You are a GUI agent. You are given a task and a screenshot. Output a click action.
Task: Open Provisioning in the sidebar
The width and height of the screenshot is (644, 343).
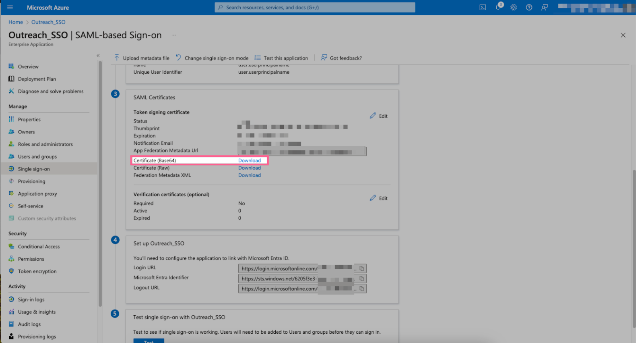pos(32,181)
